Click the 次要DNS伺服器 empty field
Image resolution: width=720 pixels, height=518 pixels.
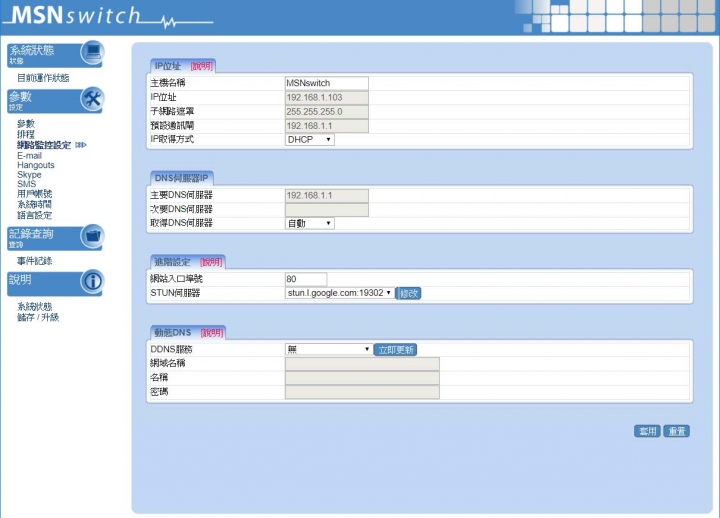[x=326, y=210]
